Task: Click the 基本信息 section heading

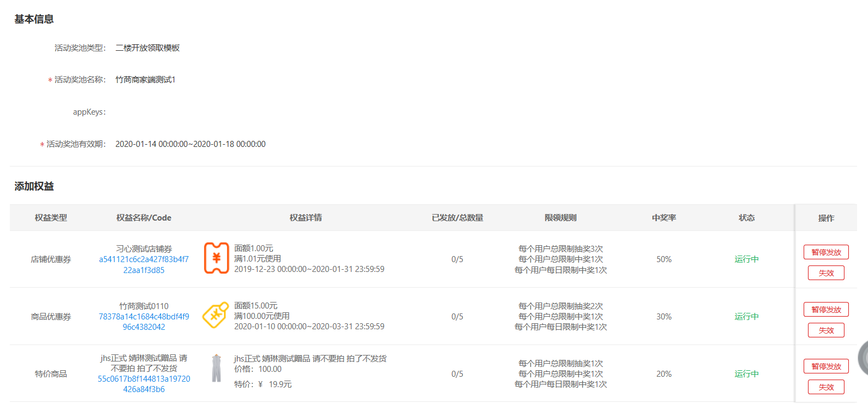Action: tap(34, 19)
